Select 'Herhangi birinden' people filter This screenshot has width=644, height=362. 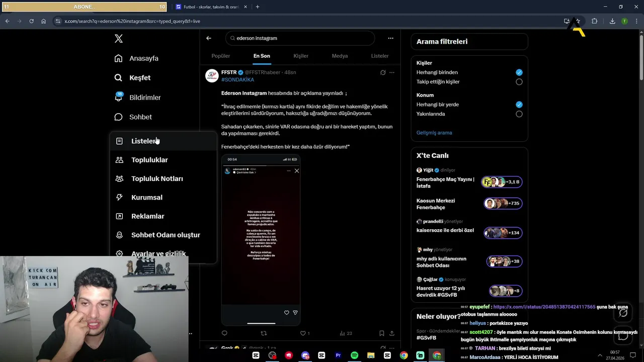[519, 72]
